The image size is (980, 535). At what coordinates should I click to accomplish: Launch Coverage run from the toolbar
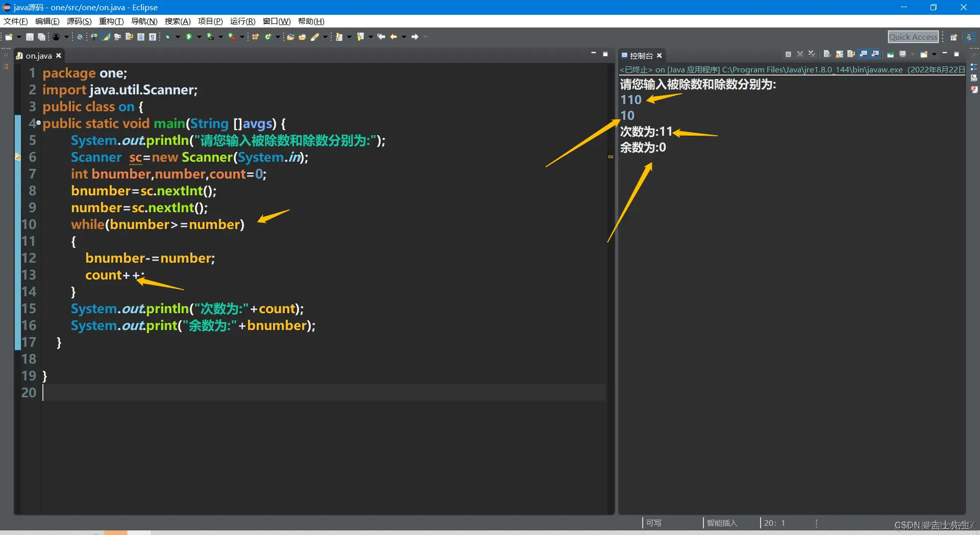click(210, 37)
